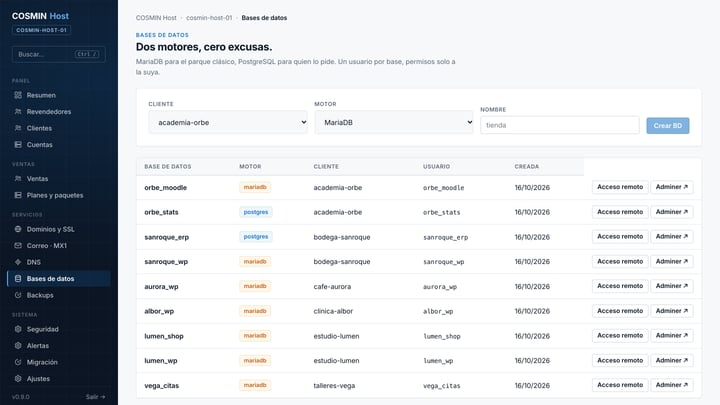Image resolution: width=720 pixels, height=405 pixels.
Task: Open Acceso remoto for sanroque_erp
Action: (x=620, y=236)
